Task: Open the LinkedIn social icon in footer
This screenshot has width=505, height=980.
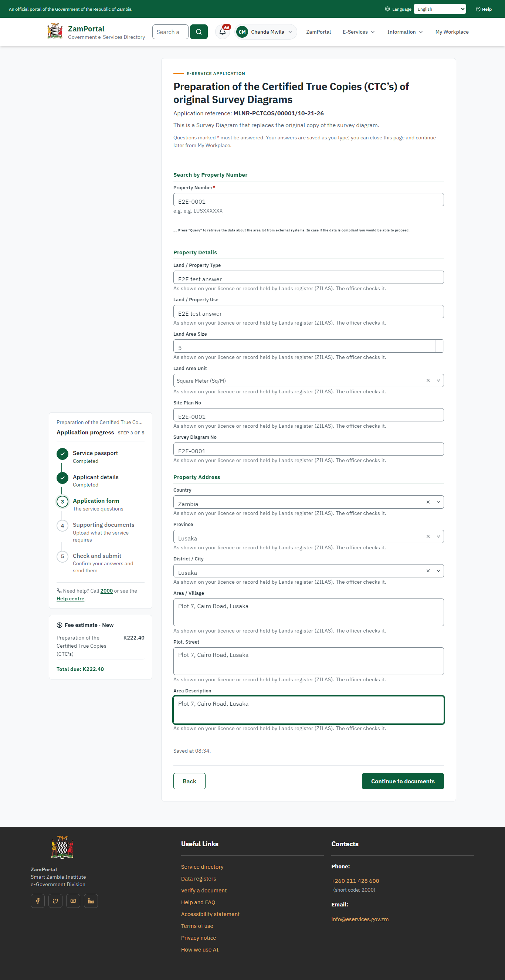Action: (x=91, y=901)
